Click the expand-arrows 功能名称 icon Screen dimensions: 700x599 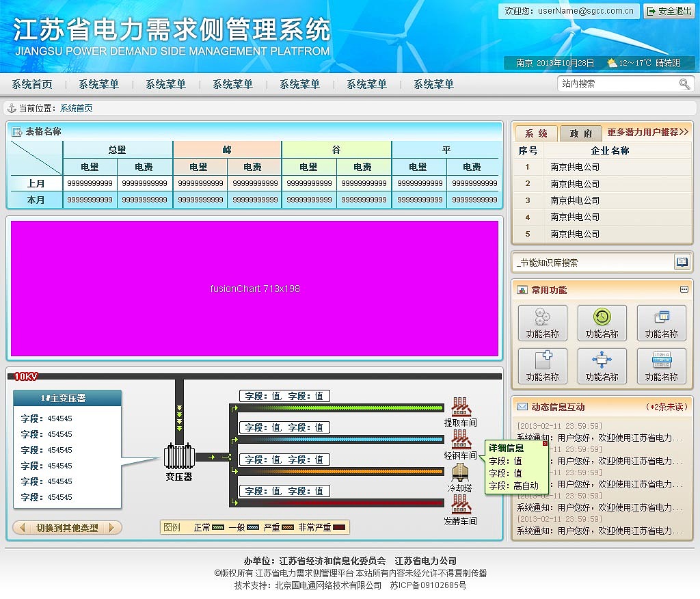point(604,366)
